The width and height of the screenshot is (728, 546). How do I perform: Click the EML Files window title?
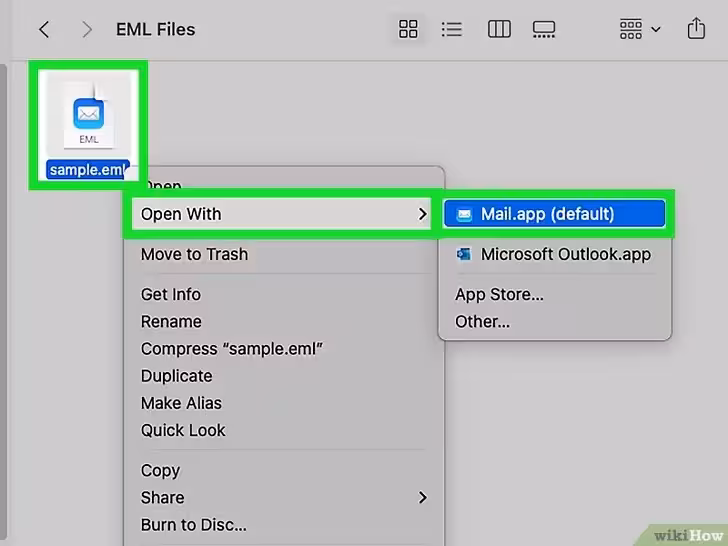(x=156, y=30)
